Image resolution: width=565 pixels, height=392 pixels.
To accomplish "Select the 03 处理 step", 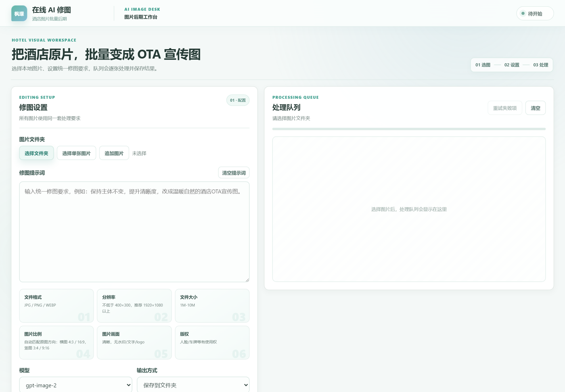I will tap(541, 65).
